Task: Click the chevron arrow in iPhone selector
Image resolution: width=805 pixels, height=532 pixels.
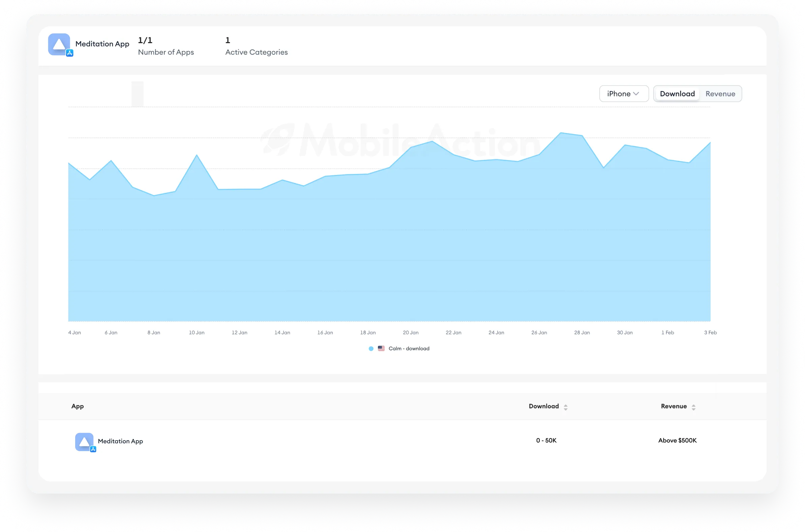Action: click(636, 94)
